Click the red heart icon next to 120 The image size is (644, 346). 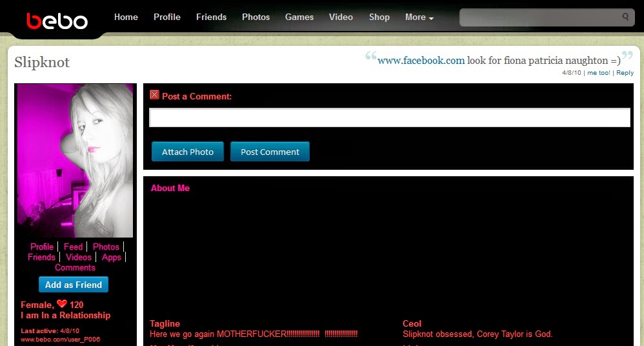62,304
